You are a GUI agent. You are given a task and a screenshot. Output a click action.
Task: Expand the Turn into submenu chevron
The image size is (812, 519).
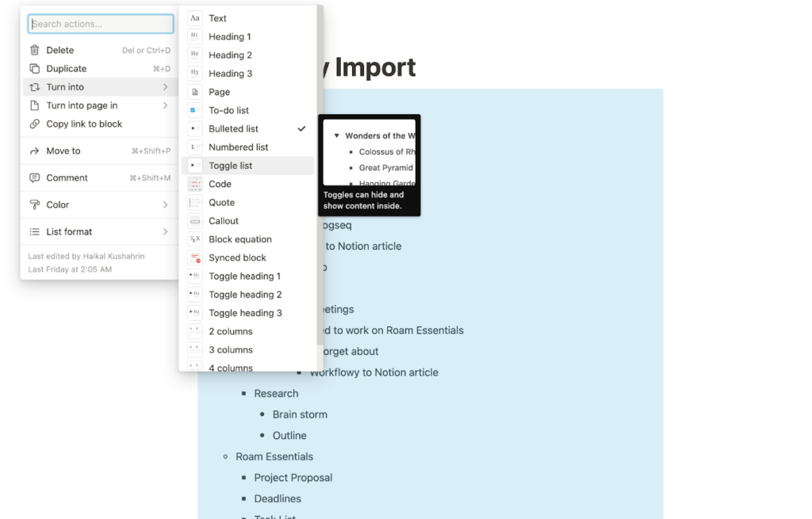click(165, 87)
